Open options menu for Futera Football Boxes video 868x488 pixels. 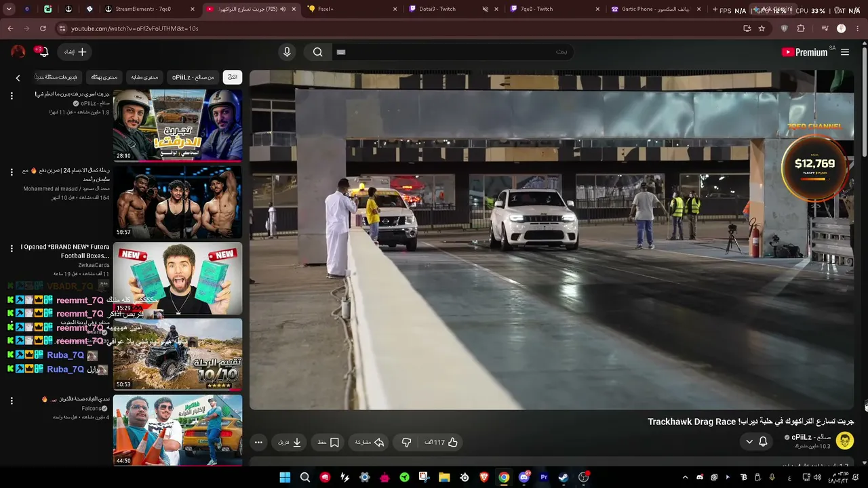[x=12, y=249]
